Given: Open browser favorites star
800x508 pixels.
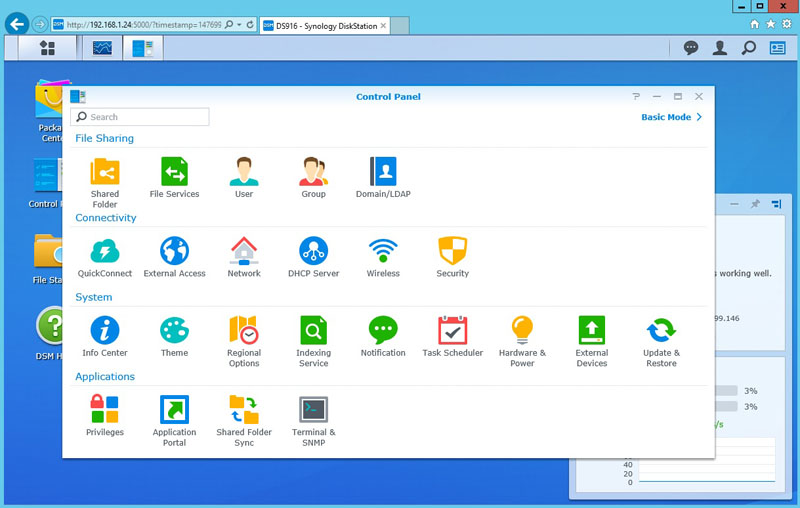Looking at the screenshot, I should tap(770, 23).
